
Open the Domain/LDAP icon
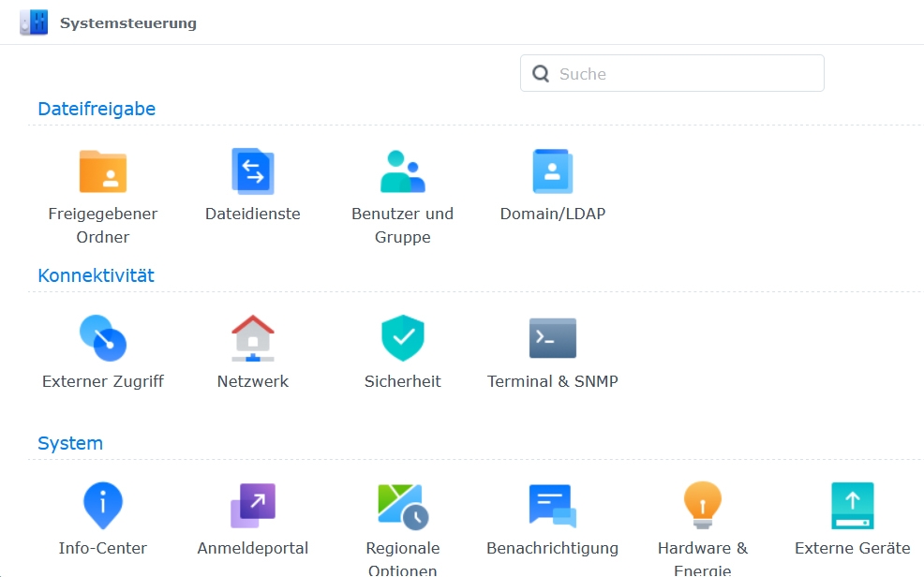tap(553, 171)
